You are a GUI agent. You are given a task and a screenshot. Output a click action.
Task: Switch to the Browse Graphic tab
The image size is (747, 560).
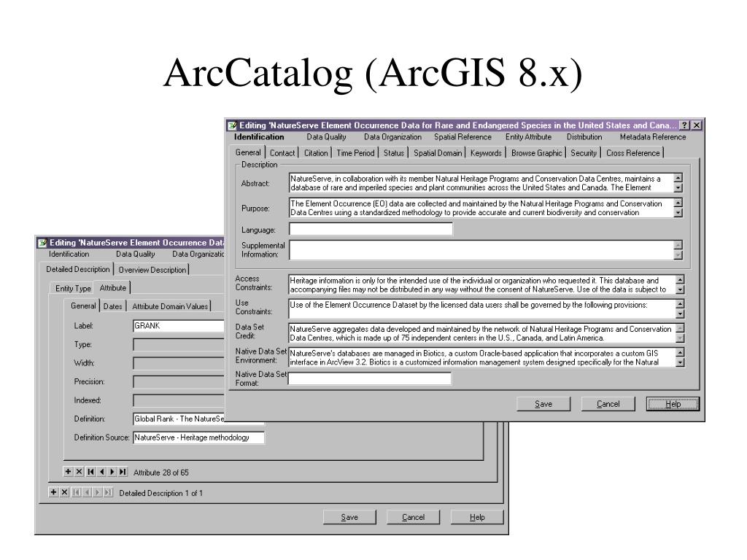[x=536, y=153]
